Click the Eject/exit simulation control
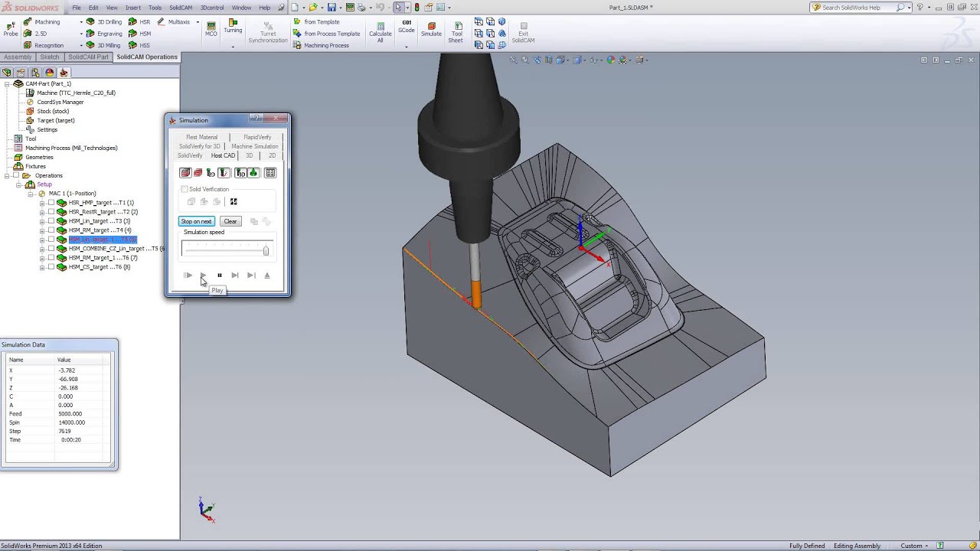Image resolution: width=980 pixels, height=551 pixels. (x=266, y=275)
